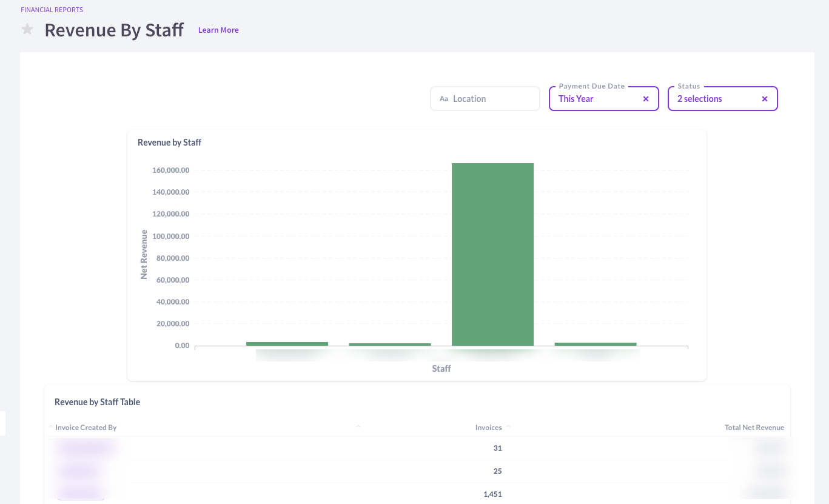
Task: Click the Revenue by Staff chart title
Action: 169,143
